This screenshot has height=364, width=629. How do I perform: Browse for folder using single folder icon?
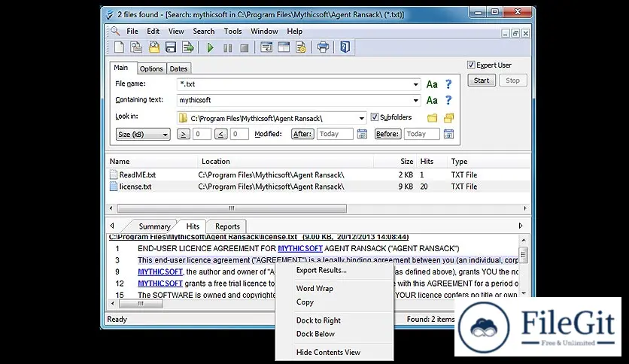432,118
